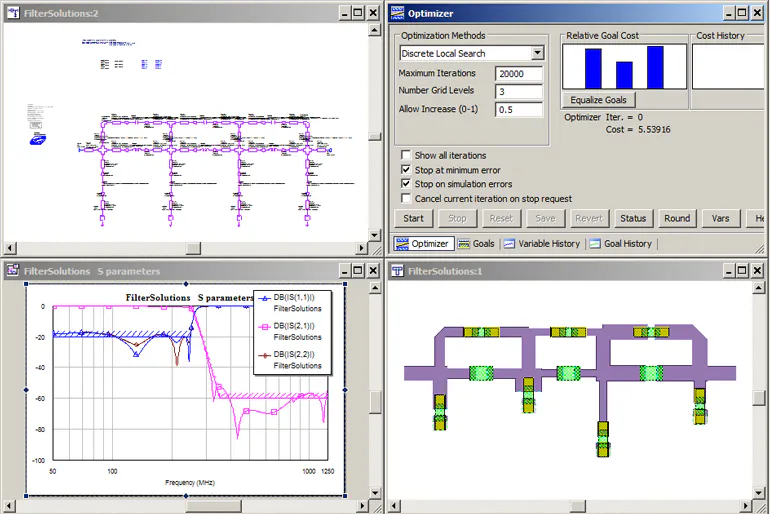Click the Stop button in Optimizer
Image resolution: width=770 pixels, height=514 pixels.
pyautogui.click(x=457, y=218)
